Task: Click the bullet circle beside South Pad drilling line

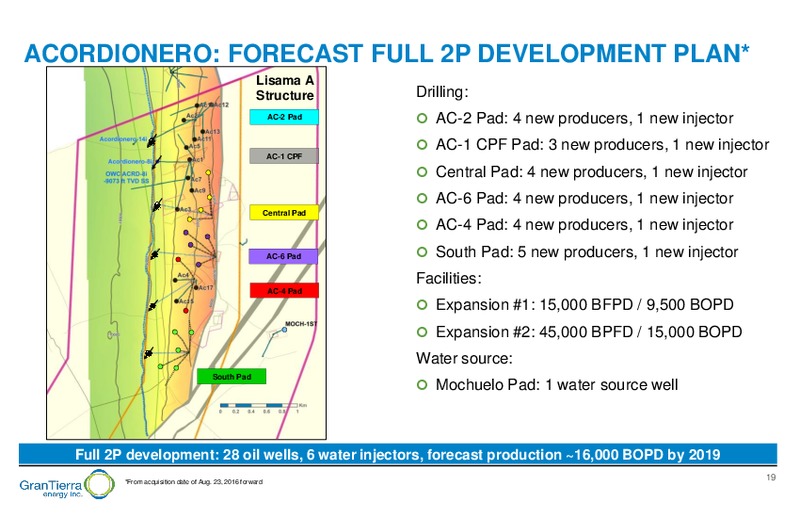Action: point(422,252)
